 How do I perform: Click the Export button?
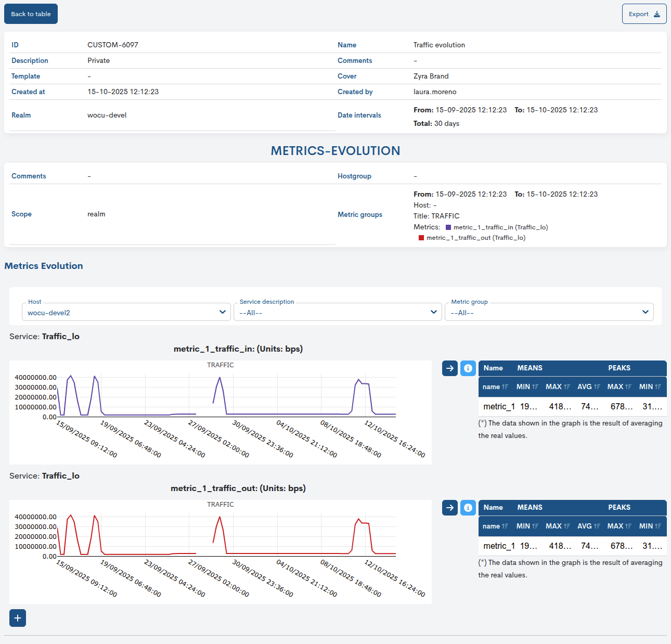point(644,14)
